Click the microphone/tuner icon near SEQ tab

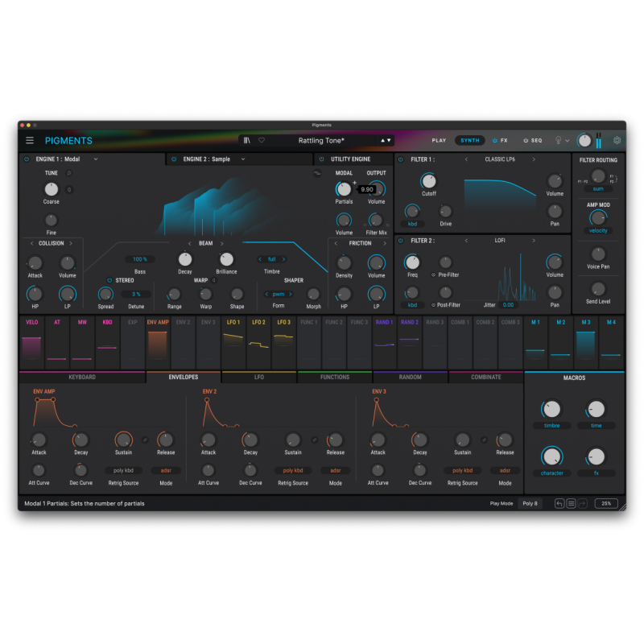(557, 140)
